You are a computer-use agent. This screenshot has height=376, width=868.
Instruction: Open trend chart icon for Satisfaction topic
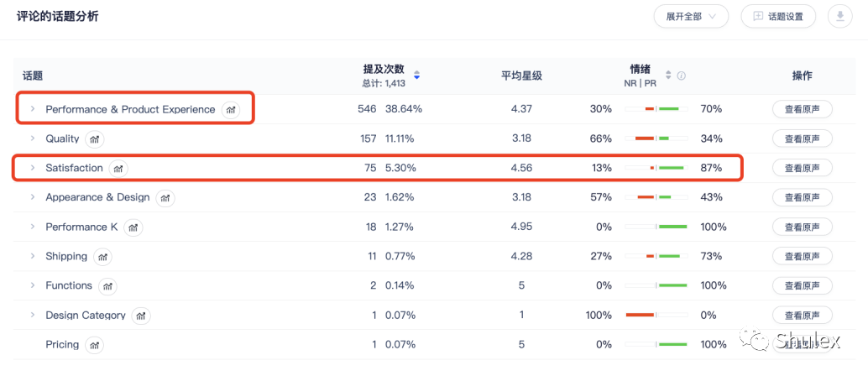point(118,169)
